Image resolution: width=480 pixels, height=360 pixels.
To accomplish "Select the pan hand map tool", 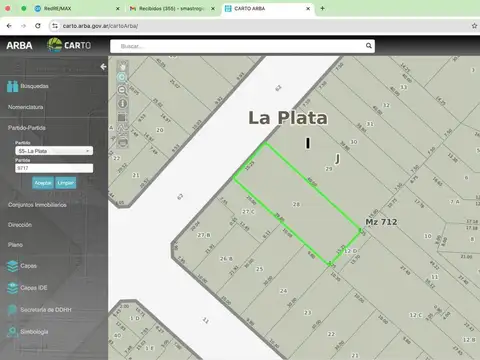I will (x=122, y=66).
